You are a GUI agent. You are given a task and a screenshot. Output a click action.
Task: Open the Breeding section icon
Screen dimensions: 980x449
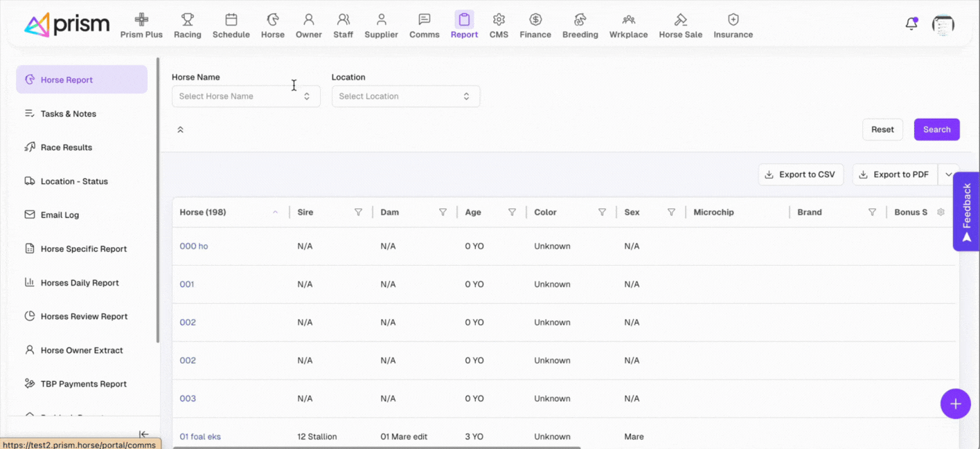580,20
